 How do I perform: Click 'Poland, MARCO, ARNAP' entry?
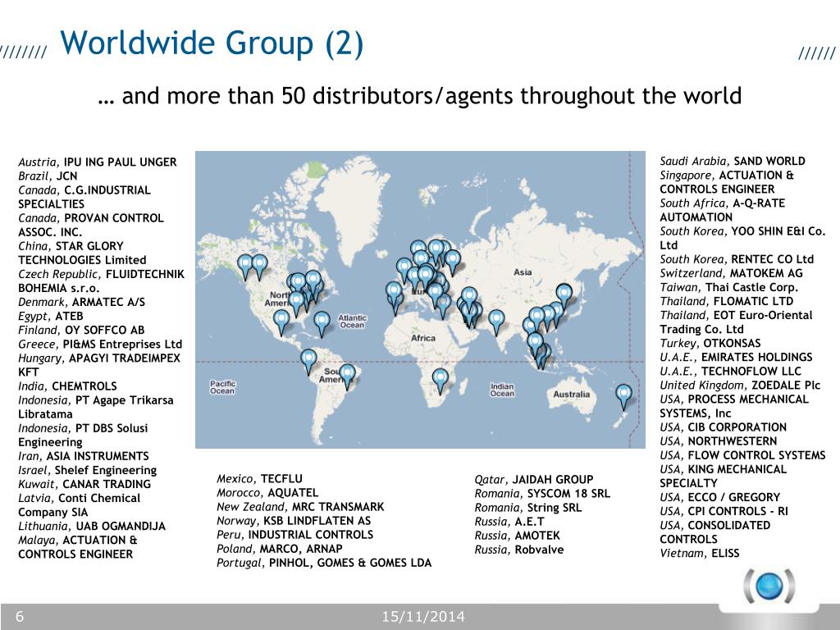click(x=279, y=549)
